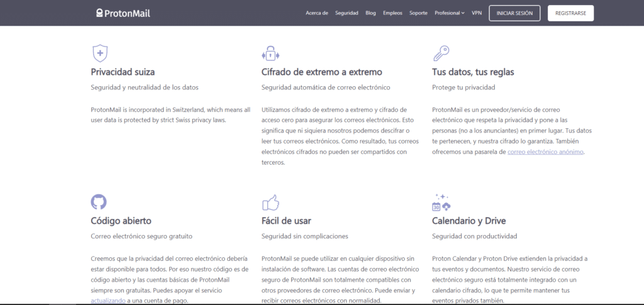
Task: Click the padlock encryption icon
Action: 270,53
